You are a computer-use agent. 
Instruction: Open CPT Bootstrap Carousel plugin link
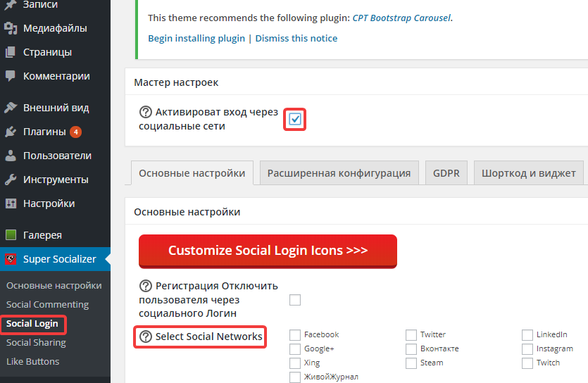(401, 18)
